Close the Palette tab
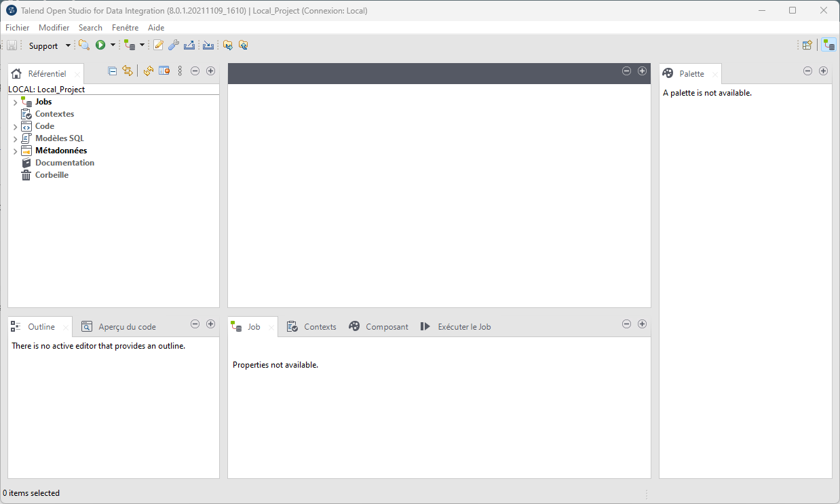 [714, 75]
